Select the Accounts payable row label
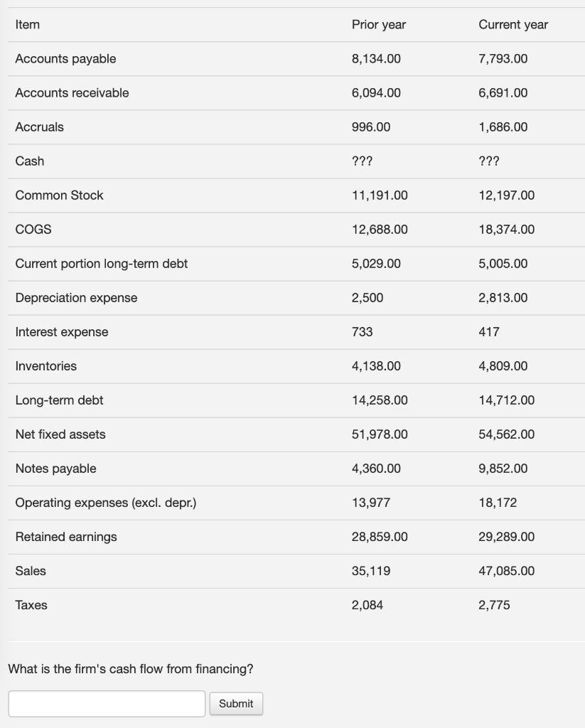Screen dimensions: 585x728 pyautogui.click(x=65, y=59)
